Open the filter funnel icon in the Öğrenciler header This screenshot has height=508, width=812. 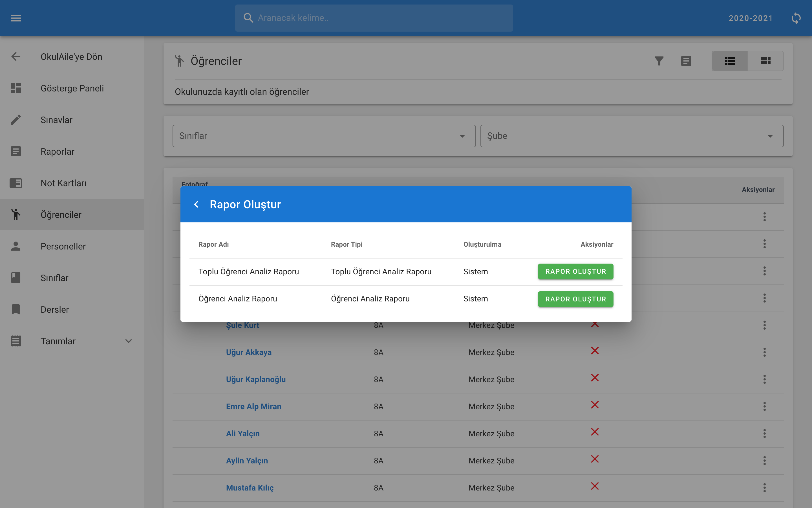coord(659,61)
